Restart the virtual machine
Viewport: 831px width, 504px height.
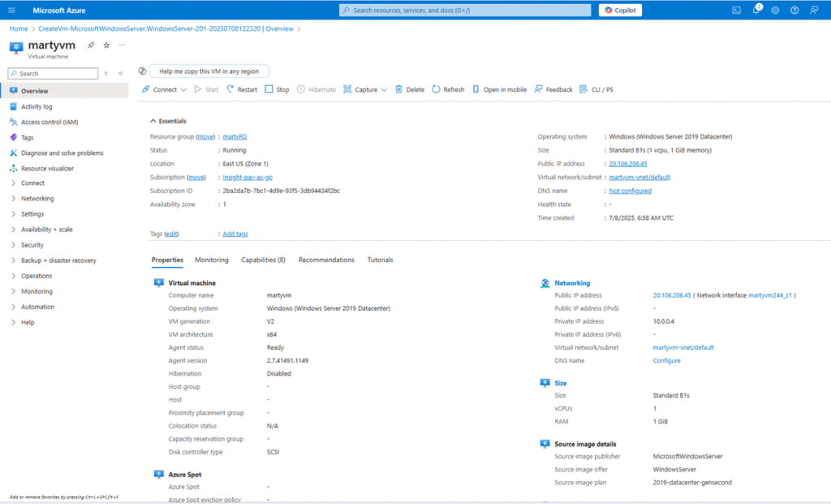pos(242,89)
